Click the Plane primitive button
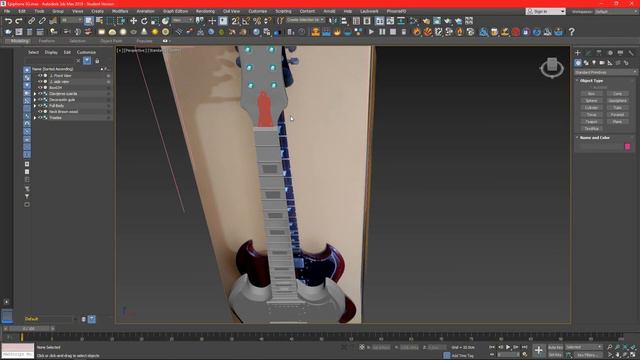 (617, 122)
